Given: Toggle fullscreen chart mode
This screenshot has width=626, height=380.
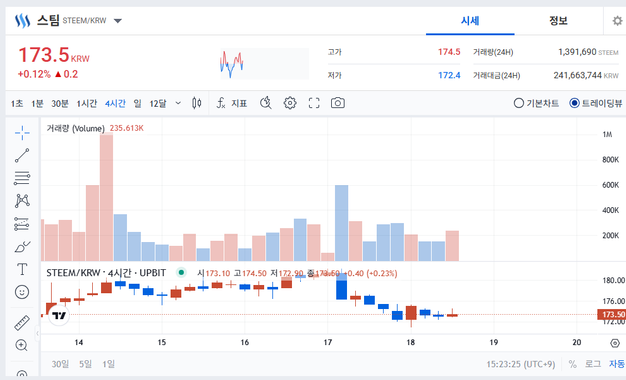Looking at the screenshot, I should pyautogui.click(x=314, y=103).
